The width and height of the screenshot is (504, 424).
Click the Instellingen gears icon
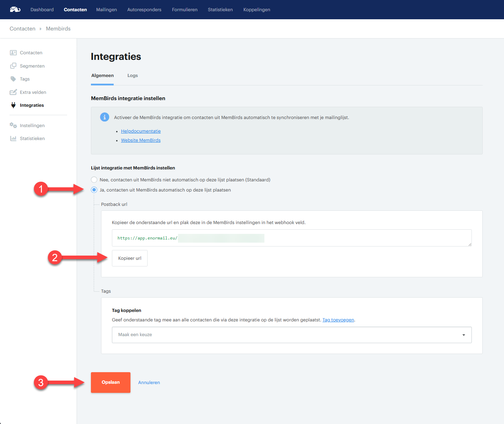click(x=13, y=125)
